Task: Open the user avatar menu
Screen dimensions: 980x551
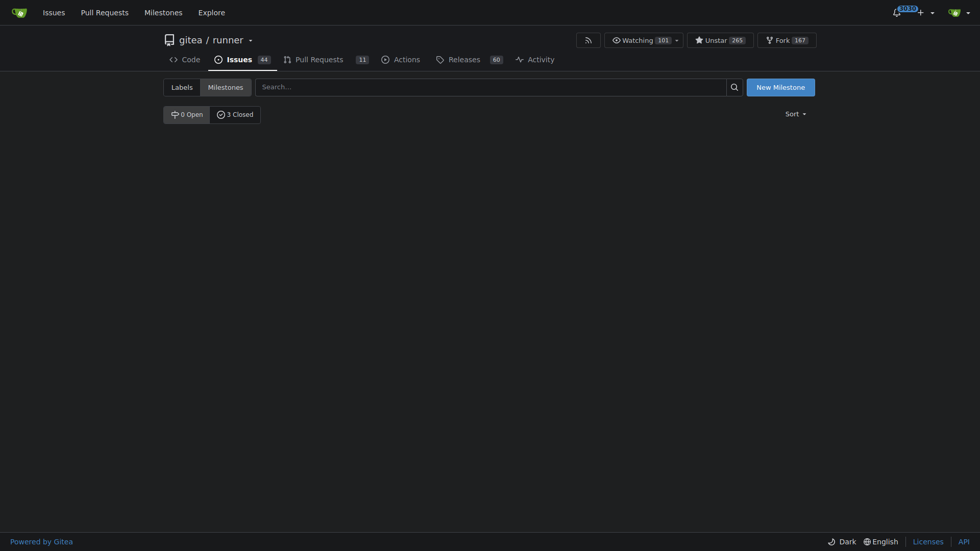Action: tap(959, 13)
